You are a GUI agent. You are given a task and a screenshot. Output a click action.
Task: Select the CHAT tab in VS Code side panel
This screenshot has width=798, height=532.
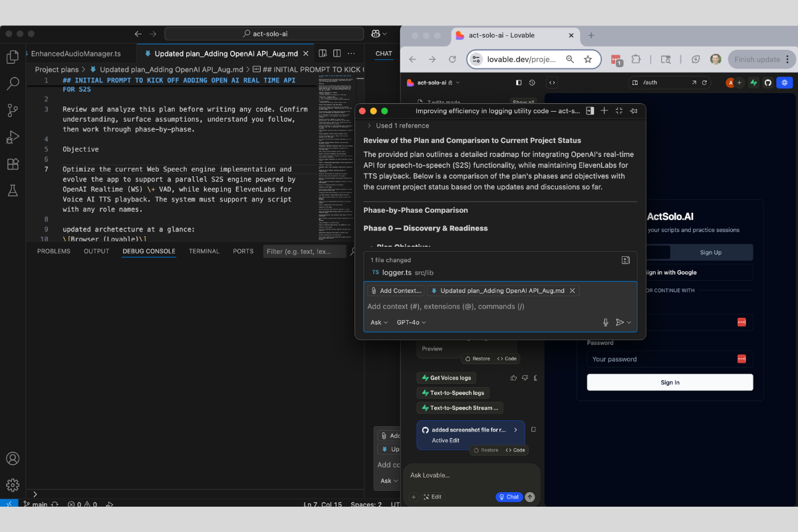(384, 53)
